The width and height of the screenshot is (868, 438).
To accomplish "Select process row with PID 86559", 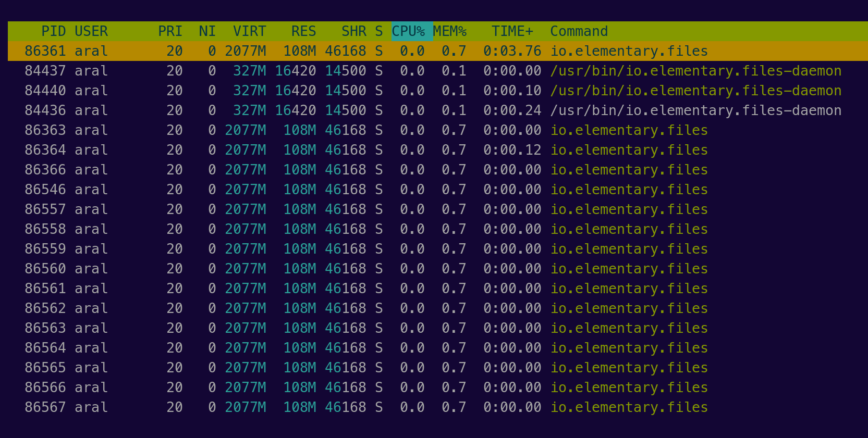I will (438, 249).
